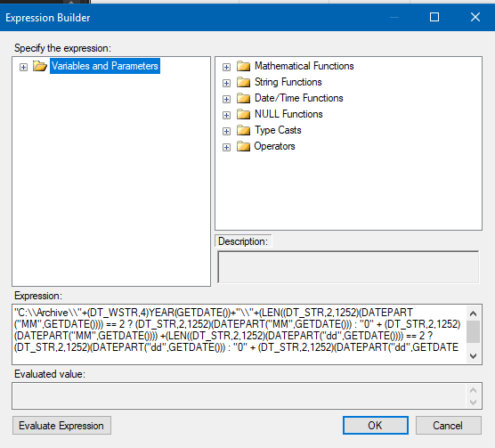Click the Expression box scroll up arrow

tap(473, 314)
